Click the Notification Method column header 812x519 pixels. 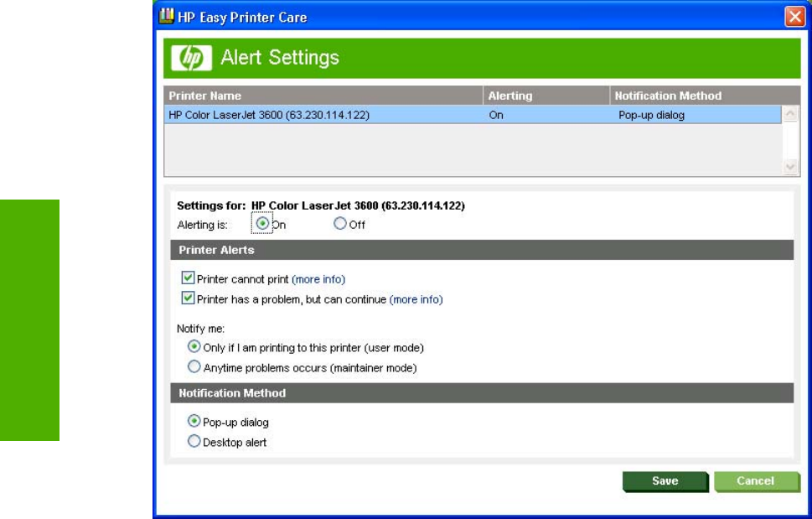click(705, 96)
